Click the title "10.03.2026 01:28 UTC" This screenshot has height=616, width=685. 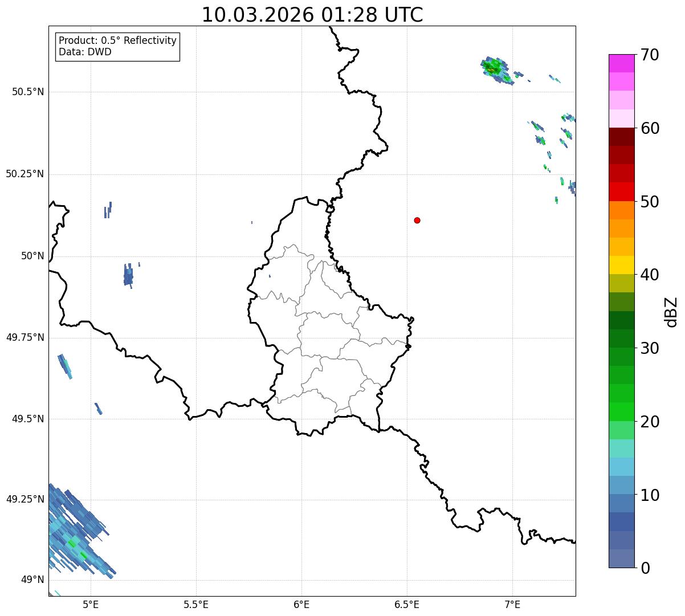[312, 15]
